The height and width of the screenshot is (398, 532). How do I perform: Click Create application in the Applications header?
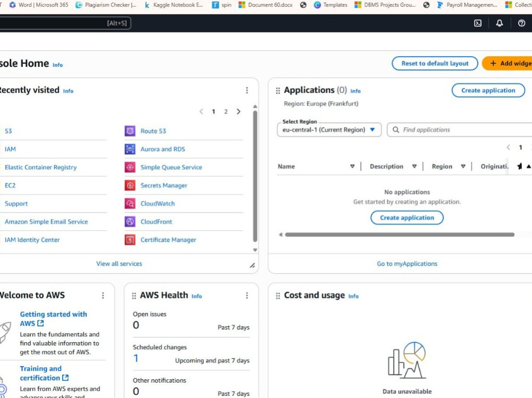coord(488,90)
